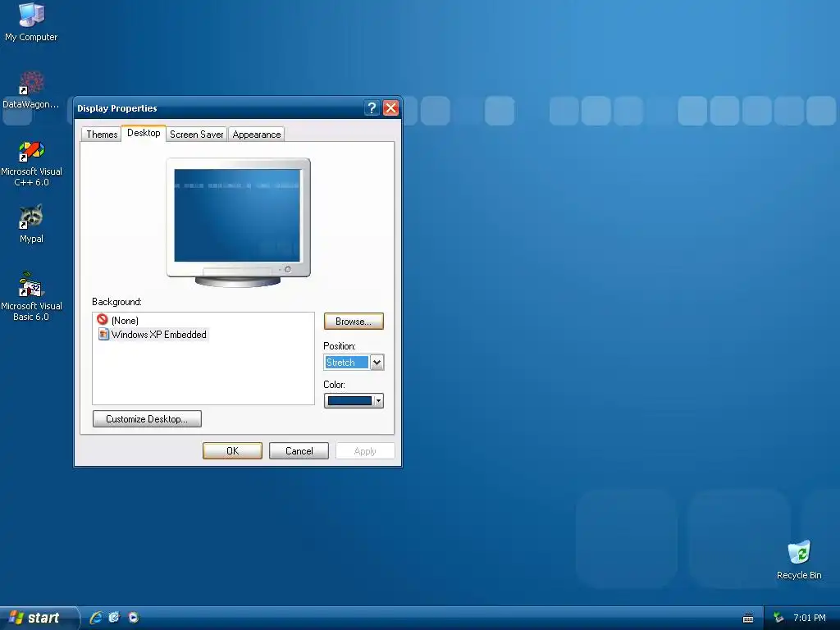The height and width of the screenshot is (630, 840).
Task: Click the monitor wallpaper preview
Action: click(237, 216)
